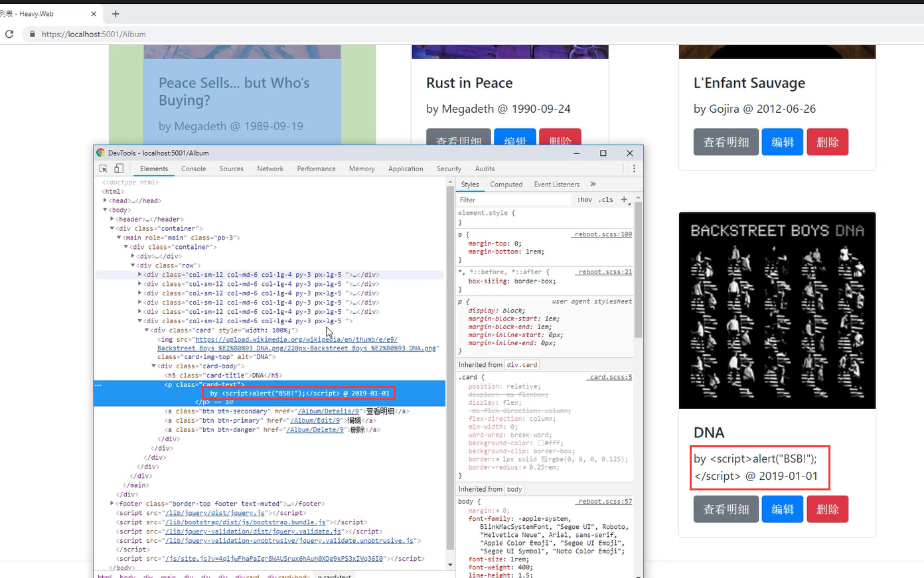Click the browser address bar URL
Screen dimensions: 924x578
pos(94,34)
